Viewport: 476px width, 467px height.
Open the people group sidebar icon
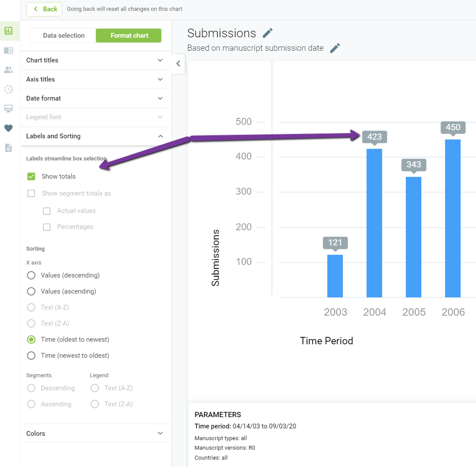tap(9, 70)
